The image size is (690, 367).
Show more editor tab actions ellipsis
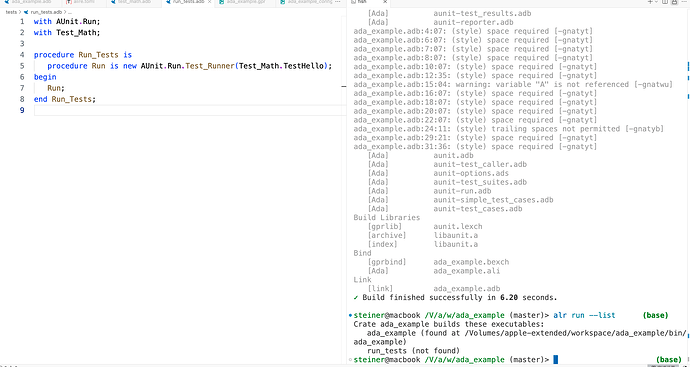point(338,2)
